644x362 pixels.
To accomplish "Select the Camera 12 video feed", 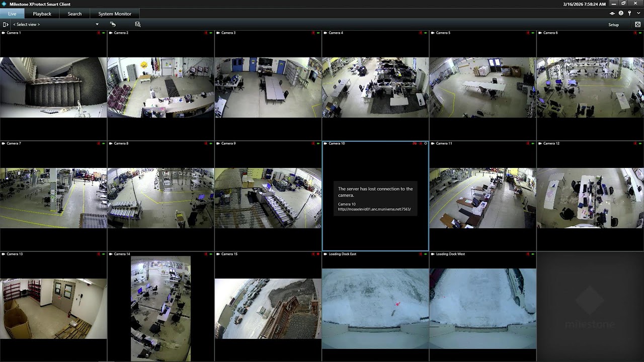I will click(590, 198).
